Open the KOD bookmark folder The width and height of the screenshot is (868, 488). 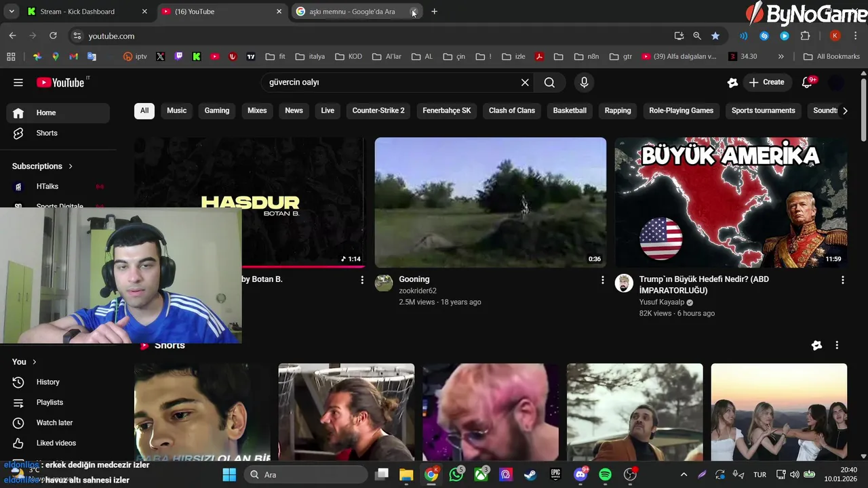tap(349, 57)
